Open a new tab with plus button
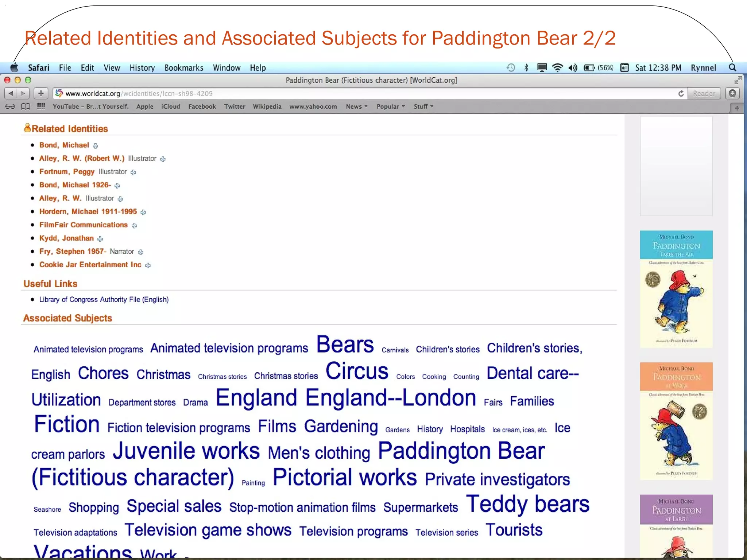The image size is (747, 560). click(737, 108)
